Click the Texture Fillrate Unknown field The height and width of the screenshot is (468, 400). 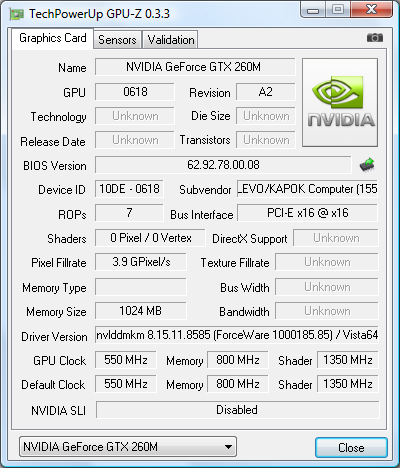point(327,262)
